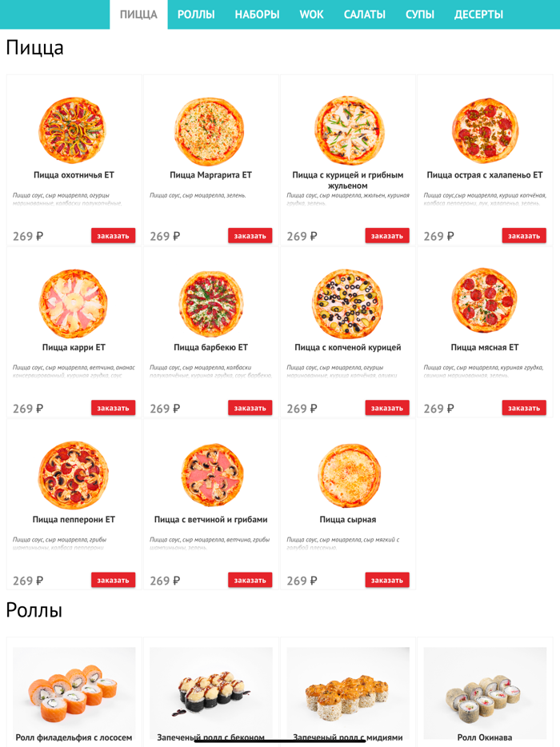The width and height of the screenshot is (560, 747).
Task: Order the Пицца сырная
Action: click(x=387, y=580)
